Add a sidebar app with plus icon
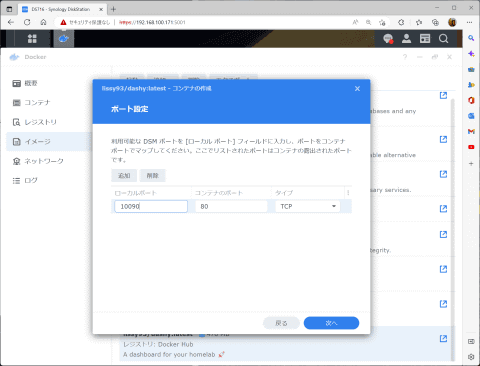 (471, 164)
